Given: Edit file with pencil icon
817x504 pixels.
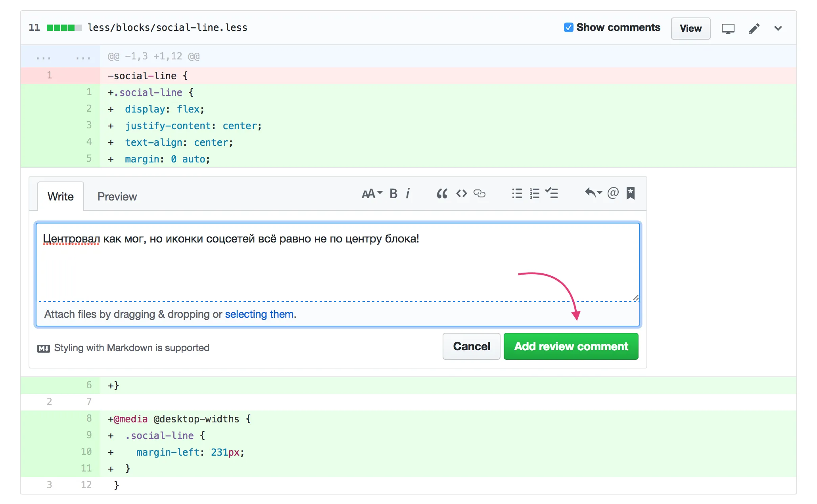Looking at the screenshot, I should [x=754, y=29].
